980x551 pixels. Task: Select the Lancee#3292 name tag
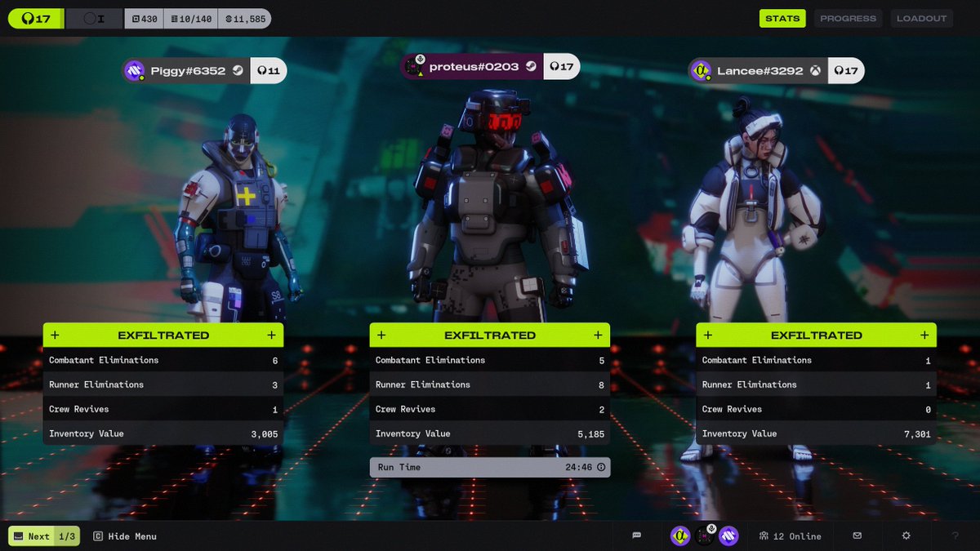760,71
